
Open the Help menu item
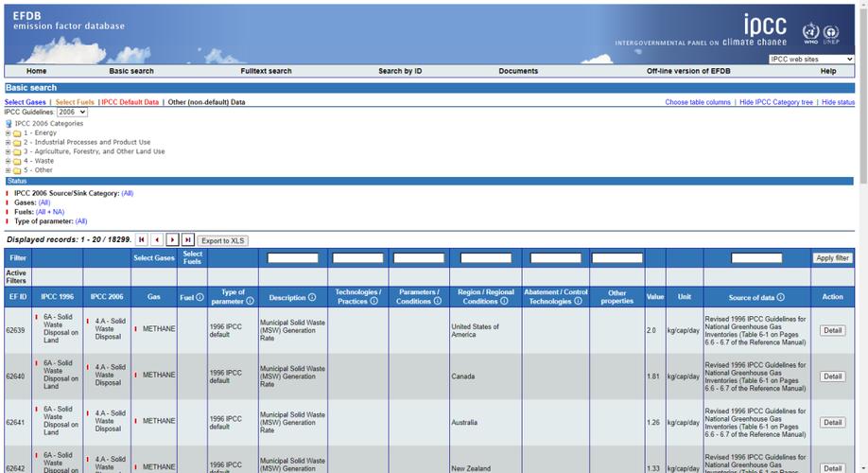point(828,71)
